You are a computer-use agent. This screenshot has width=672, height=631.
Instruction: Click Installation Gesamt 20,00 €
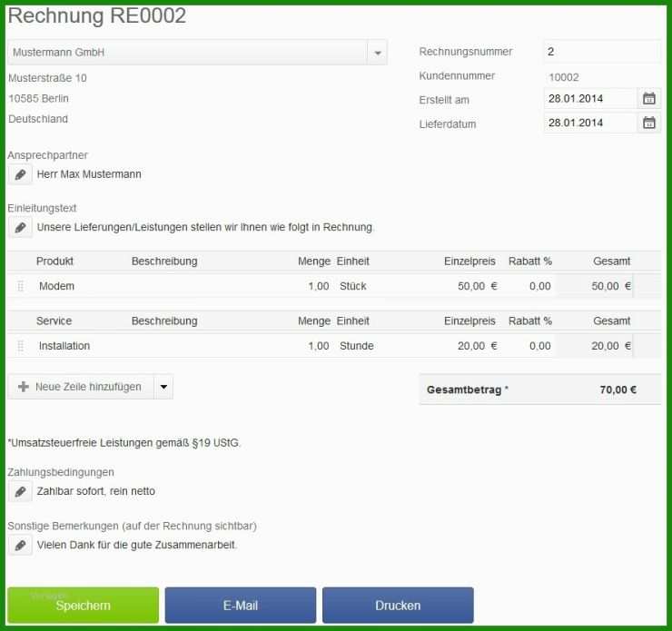(611, 346)
